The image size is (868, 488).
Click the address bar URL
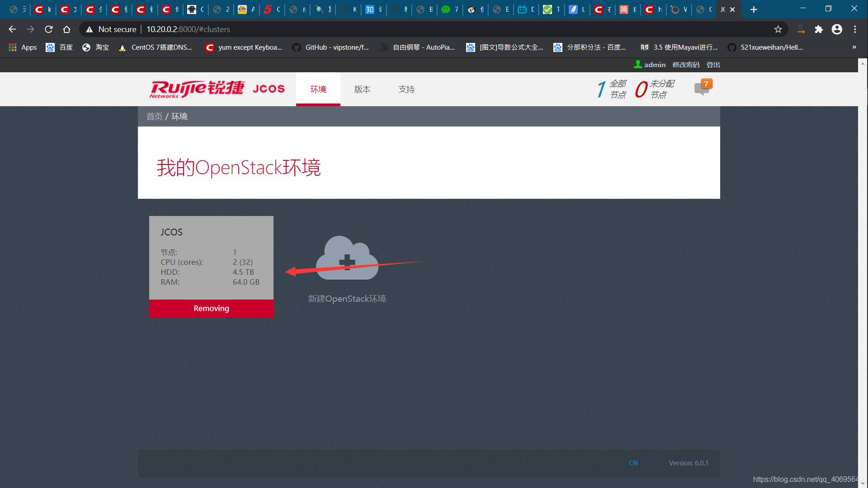click(x=188, y=29)
